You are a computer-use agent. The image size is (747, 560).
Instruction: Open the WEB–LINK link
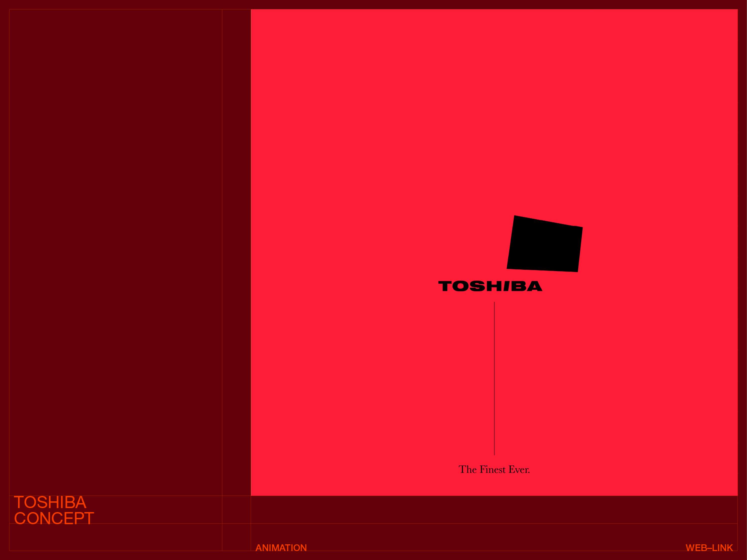point(709,548)
